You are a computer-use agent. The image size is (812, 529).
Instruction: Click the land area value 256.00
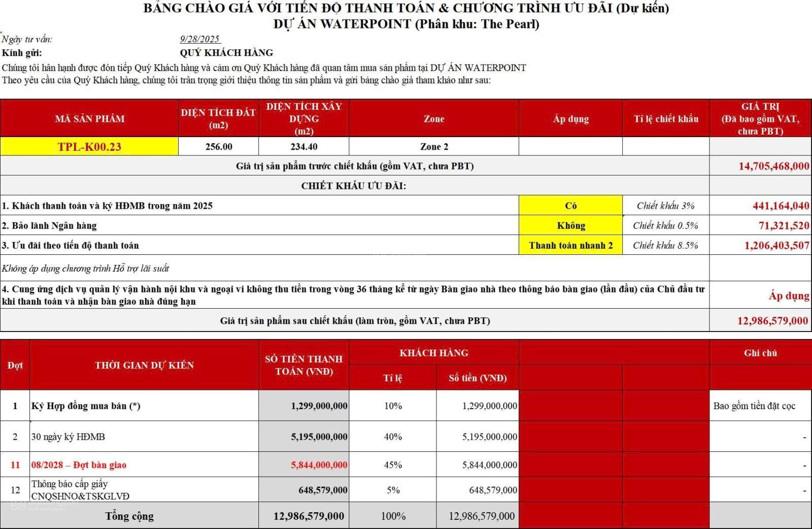[219, 147]
